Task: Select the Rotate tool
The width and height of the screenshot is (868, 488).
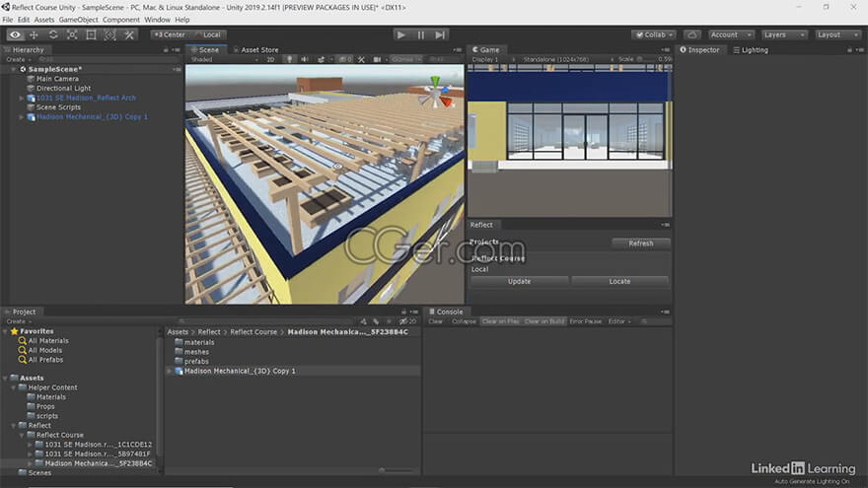Action: click(x=53, y=35)
